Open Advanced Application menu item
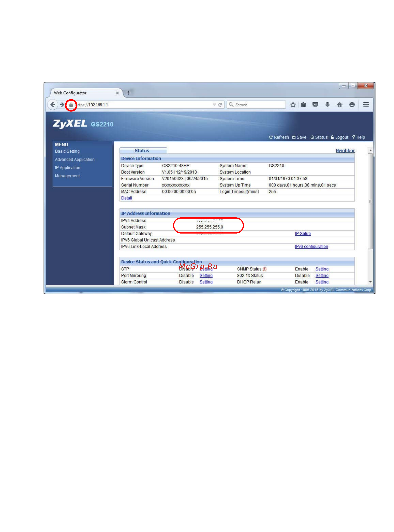Image resolution: width=394 pixels, height=532 pixels. point(75,159)
